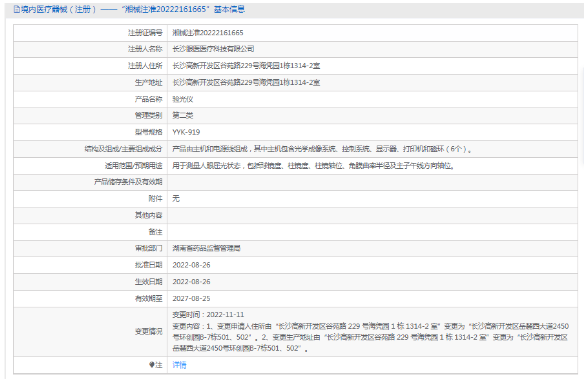The width and height of the screenshot is (588, 382).
Task: Select date 2022-08-26 in the 批准日期 row
Action: pyautogui.click(x=191, y=265)
